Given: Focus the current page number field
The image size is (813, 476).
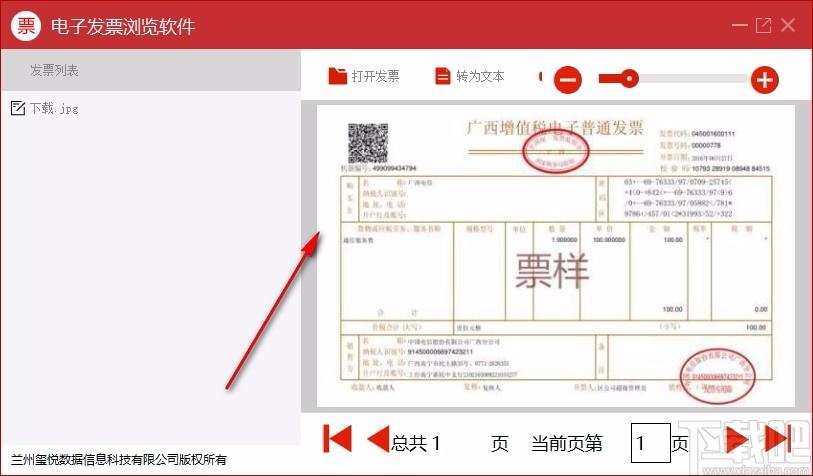Looking at the screenshot, I should click(651, 443).
